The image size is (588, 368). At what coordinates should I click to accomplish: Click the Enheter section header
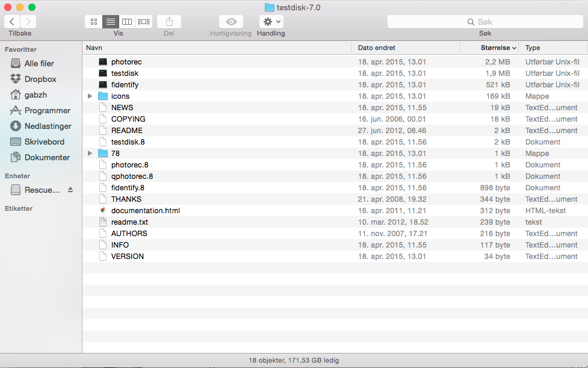tap(17, 176)
